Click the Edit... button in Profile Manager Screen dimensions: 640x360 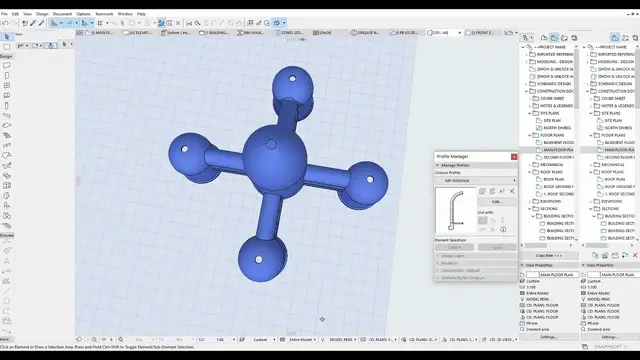[497, 202]
